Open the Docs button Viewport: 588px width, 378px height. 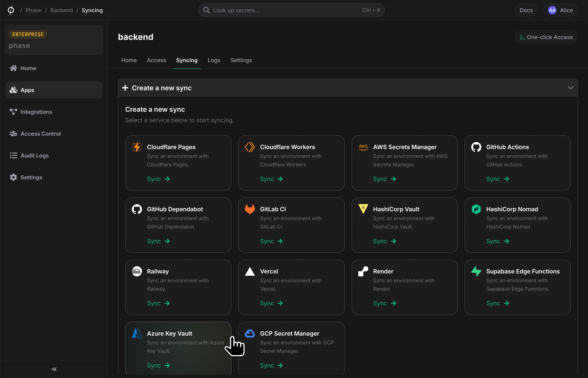[x=526, y=10]
